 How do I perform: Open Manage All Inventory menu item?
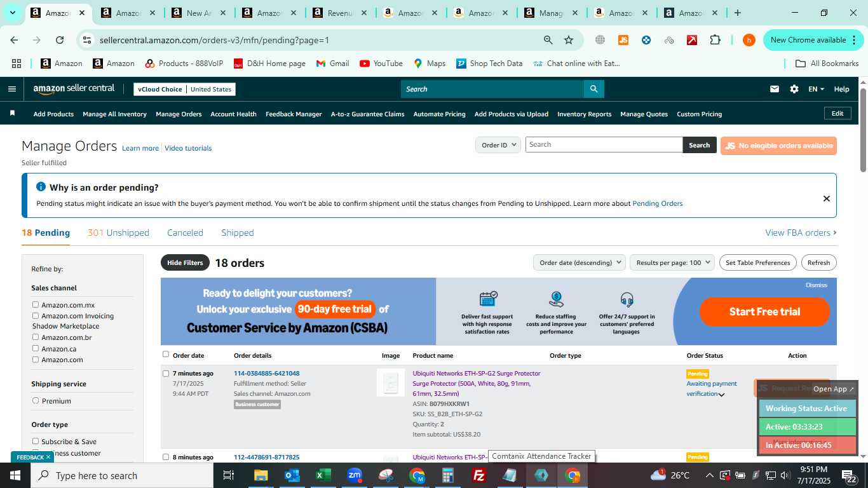point(114,114)
